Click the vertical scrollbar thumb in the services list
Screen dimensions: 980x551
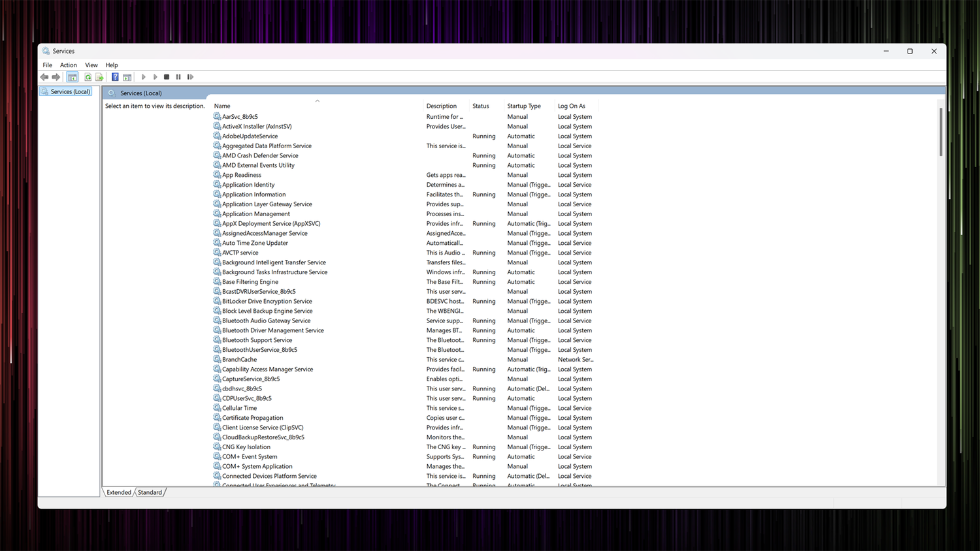(941, 132)
